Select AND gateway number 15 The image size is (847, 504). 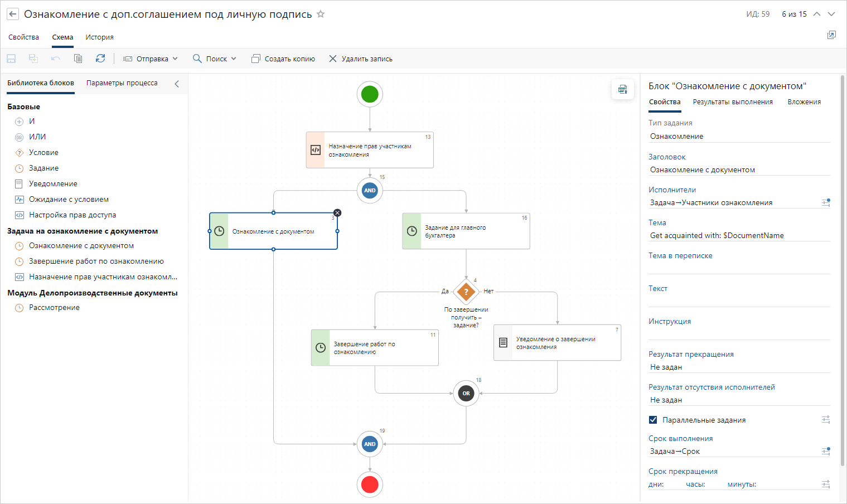370,190
